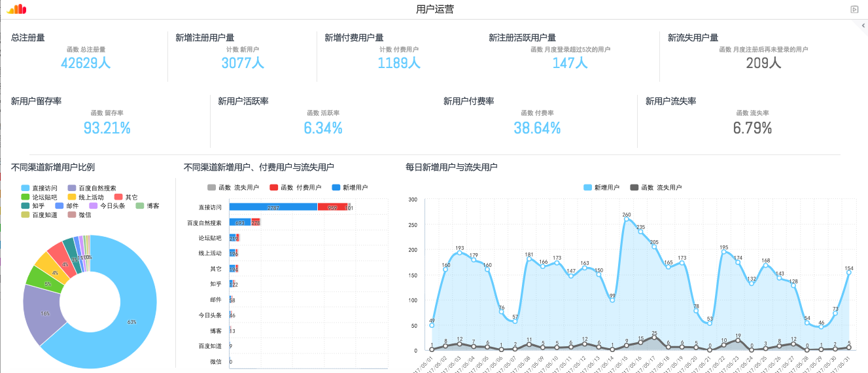Click the line chart data point labeled 195
The height and width of the screenshot is (373, 868).
[723, 252]
